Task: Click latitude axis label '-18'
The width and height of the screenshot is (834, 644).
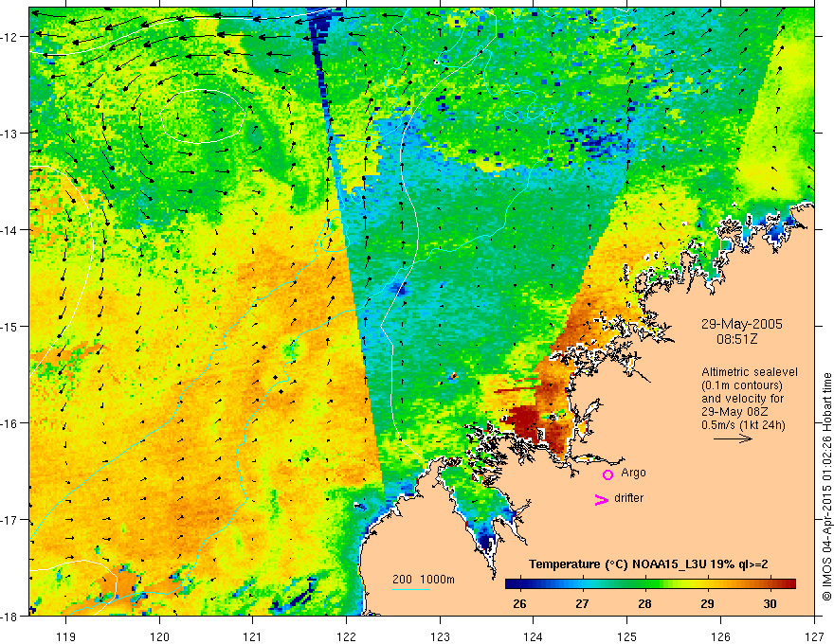Action: click(x=10, y=617)
